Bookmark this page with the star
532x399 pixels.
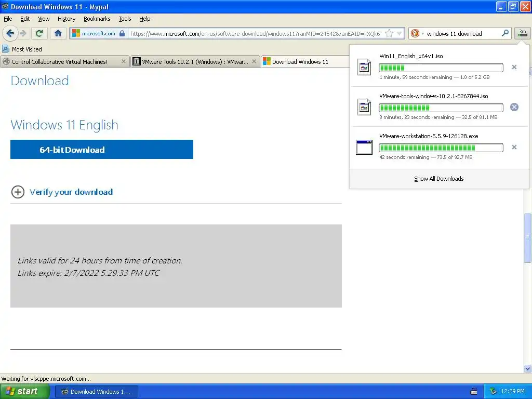(x=389, y=33)
